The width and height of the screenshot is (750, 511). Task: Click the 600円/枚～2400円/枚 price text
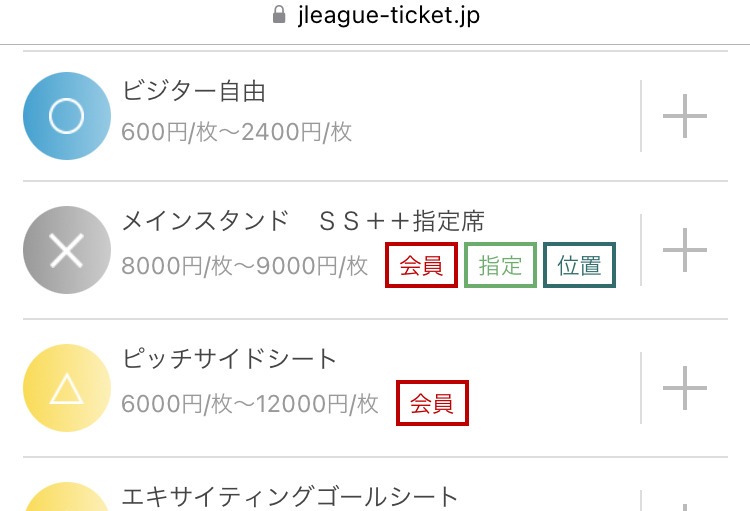(237, 132)
